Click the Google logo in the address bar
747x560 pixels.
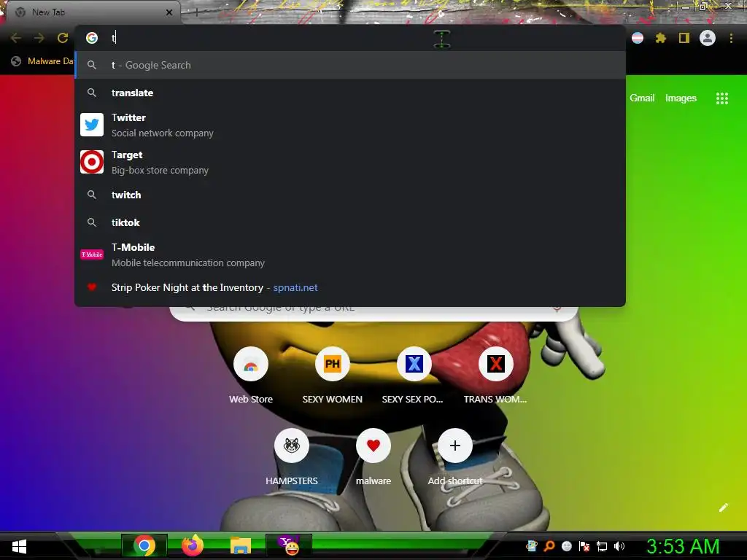(x=92, y=38)
